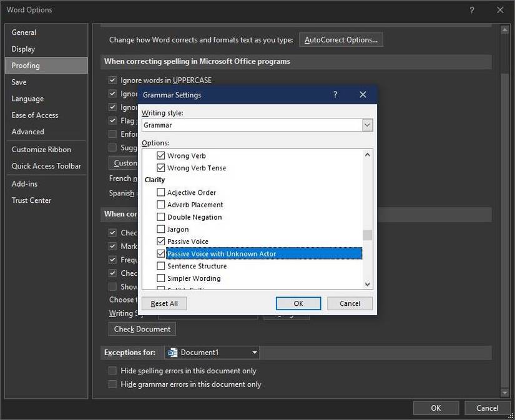Open the Customize Ribbon category
515x420 pixels.
click(x=41, y=150)
